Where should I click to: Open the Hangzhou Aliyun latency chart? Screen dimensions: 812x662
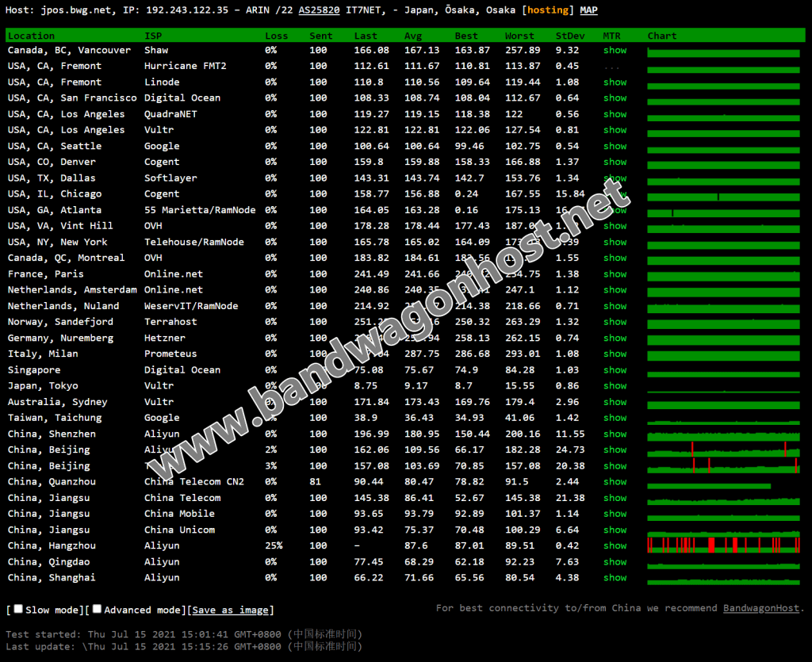tap(723, 545)
